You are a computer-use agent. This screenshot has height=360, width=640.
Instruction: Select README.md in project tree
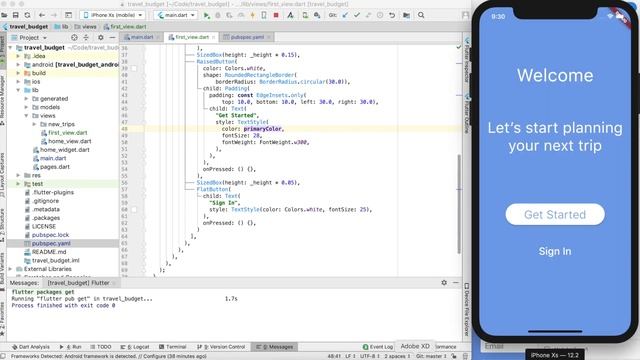point(49,252)
